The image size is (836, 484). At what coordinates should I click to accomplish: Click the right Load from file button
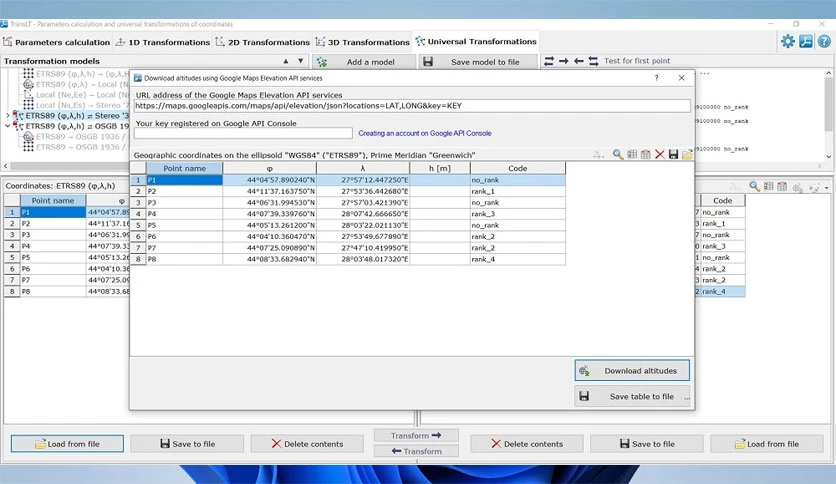[x=767, y=443]
